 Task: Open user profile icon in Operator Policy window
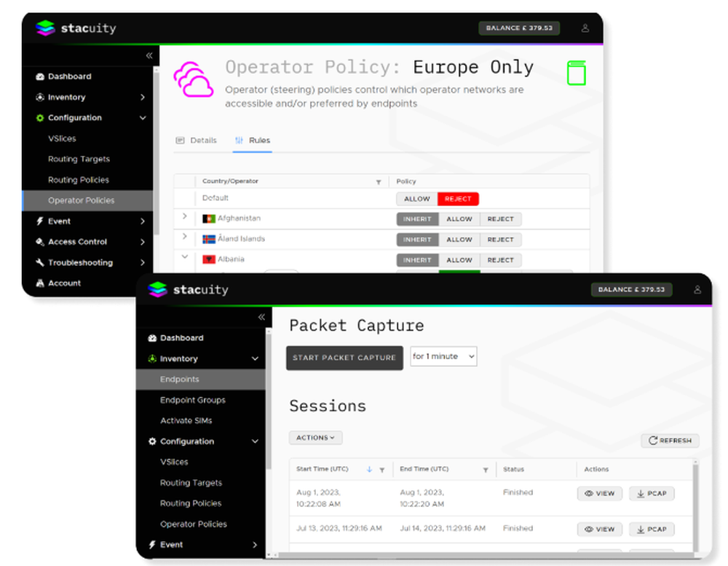(585, 28)
